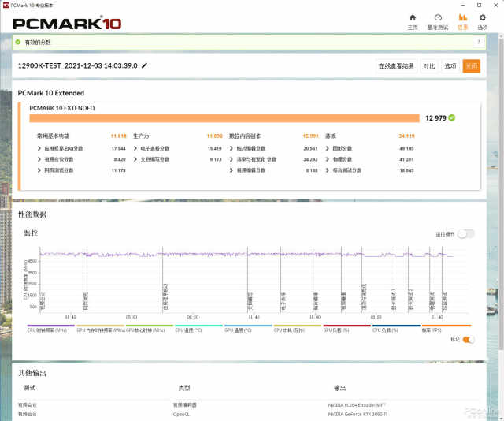This screenshot has width=504, height=421.
Task: Click the 类型 column header
Action: coord(184,388)
